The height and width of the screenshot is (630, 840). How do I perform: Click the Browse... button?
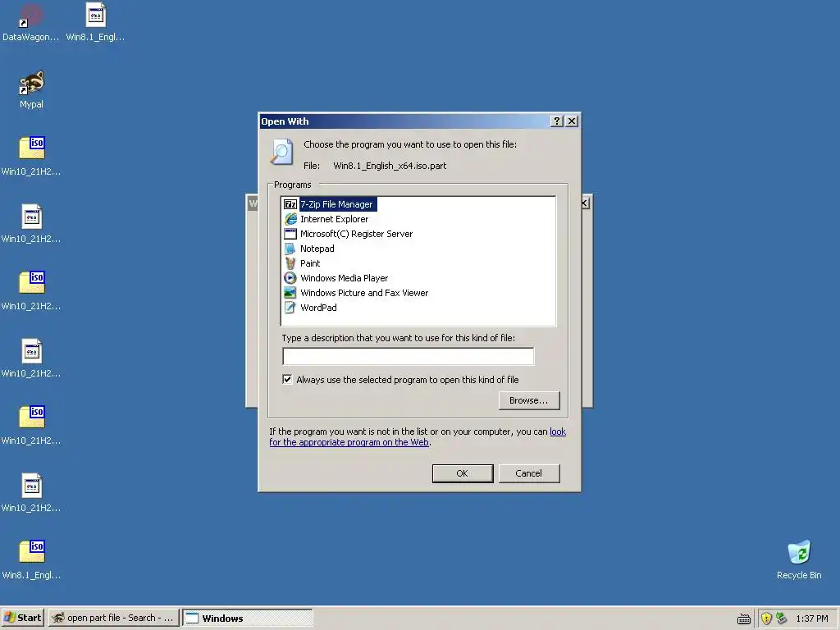tap(529, 400)
